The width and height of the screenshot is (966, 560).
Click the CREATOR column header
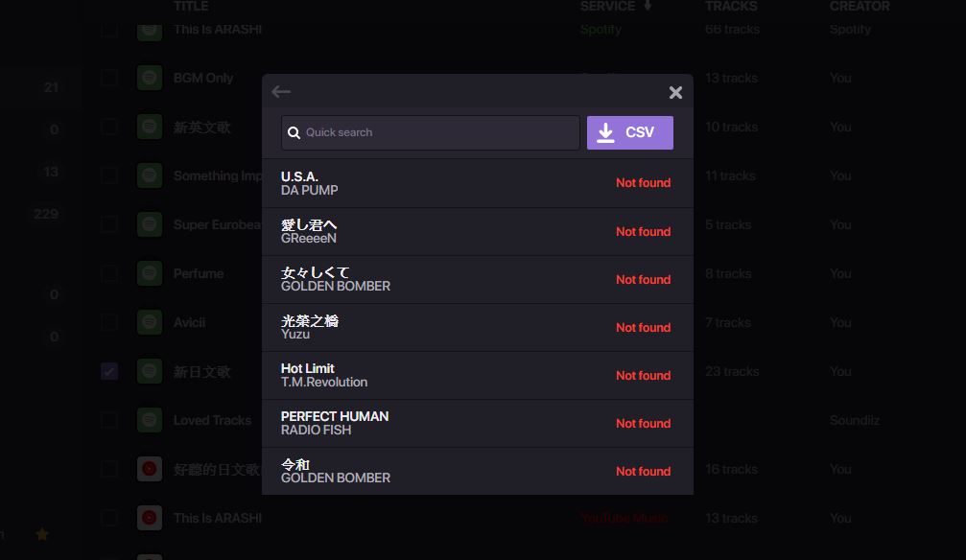click(859, 6)
